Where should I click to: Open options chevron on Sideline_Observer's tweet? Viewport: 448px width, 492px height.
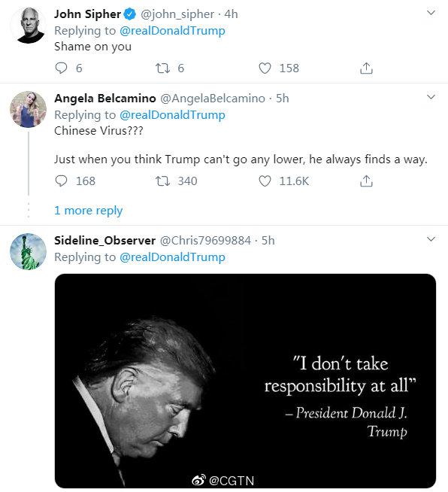tap(431, 239)
